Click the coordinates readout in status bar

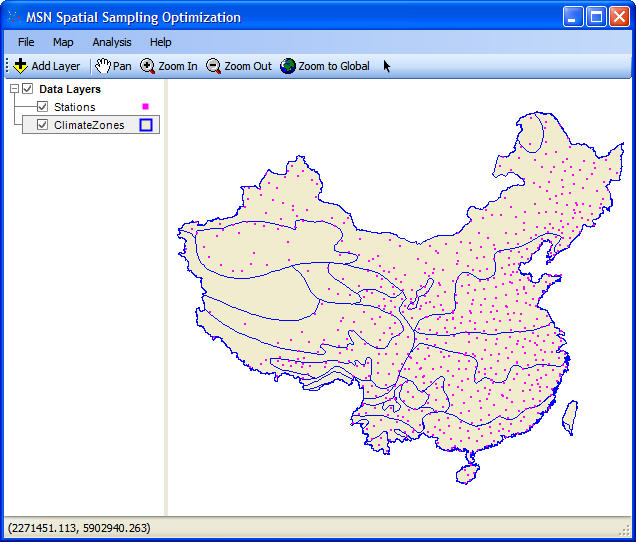coord(79,528)
